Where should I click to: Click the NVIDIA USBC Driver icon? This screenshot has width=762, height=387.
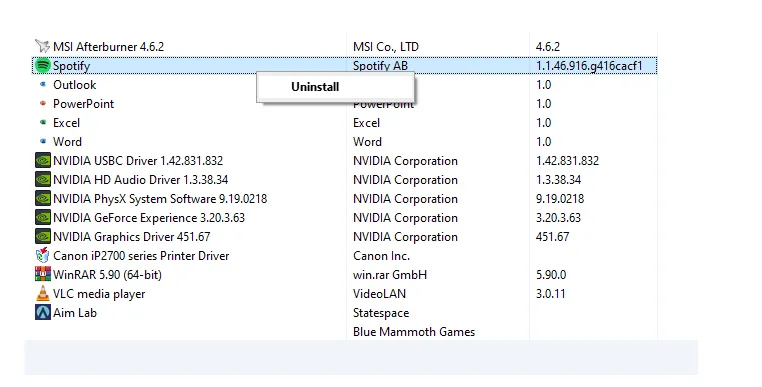click(43, 160)
